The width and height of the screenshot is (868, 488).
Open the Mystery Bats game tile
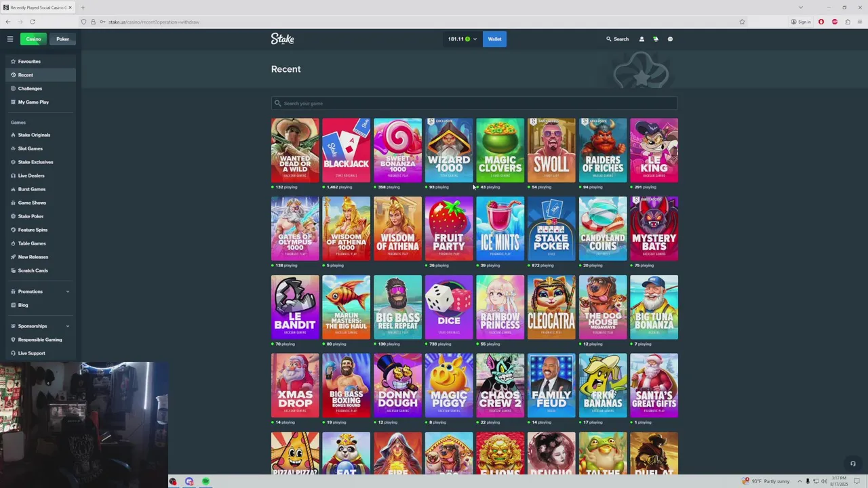654,228
